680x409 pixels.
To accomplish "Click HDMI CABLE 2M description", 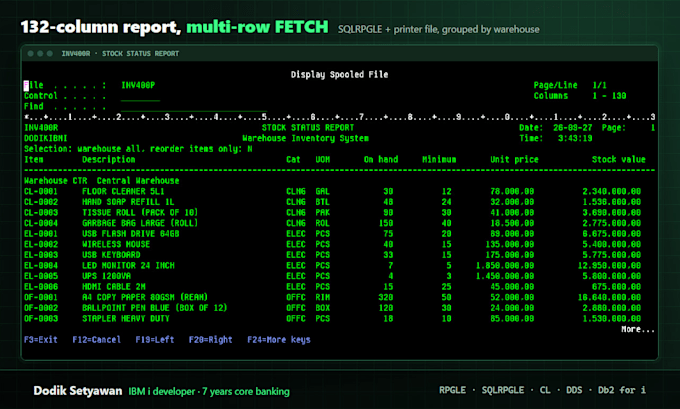I will pyautogui.click(x=114, y=287).
